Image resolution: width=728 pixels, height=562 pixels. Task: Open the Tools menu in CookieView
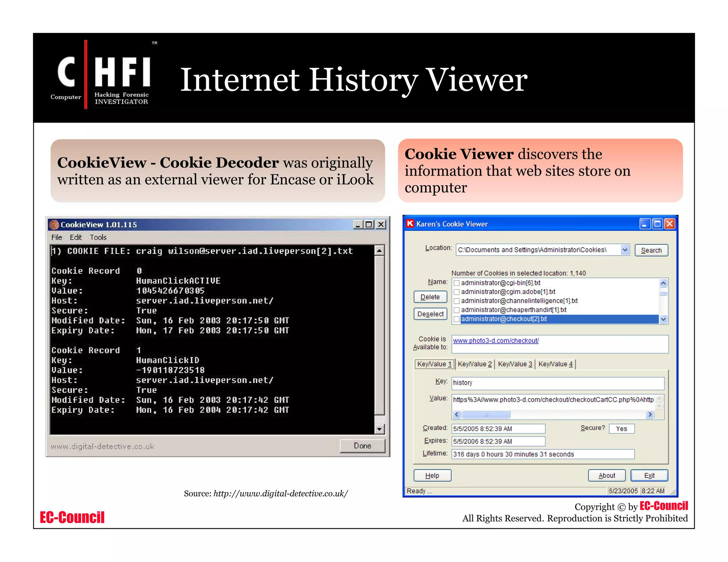pos(98,237)
